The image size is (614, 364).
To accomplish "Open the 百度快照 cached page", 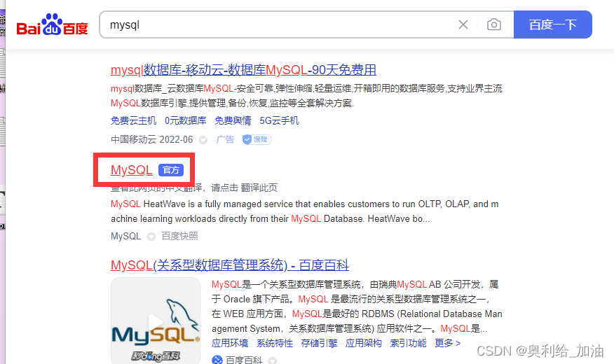I will tap(179, 236).
